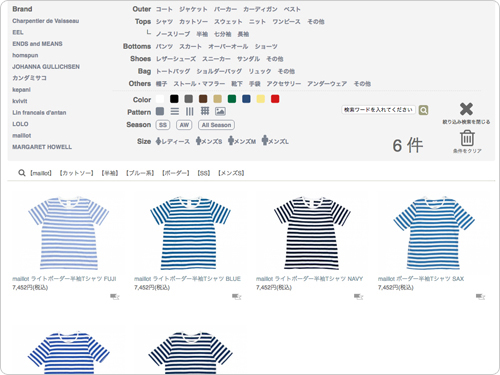Filter by brand ENDS and MEANS

tap(37, 44)
